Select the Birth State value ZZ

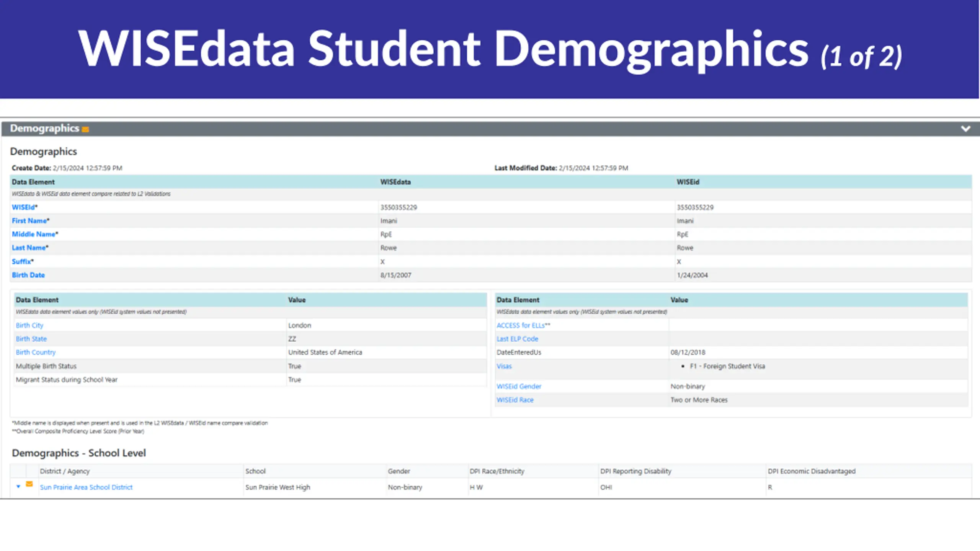pyautogui.click(x=292, y=339)
